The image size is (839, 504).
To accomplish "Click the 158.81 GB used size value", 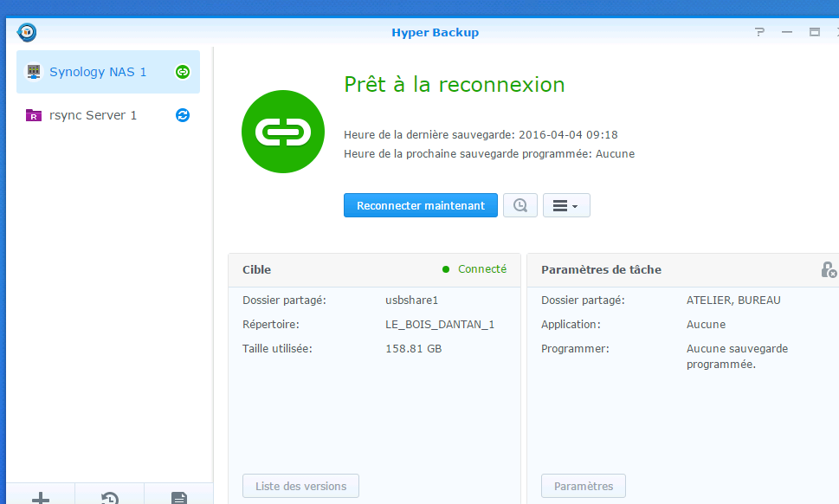I will pyautogui.click(x=414, y=348).
